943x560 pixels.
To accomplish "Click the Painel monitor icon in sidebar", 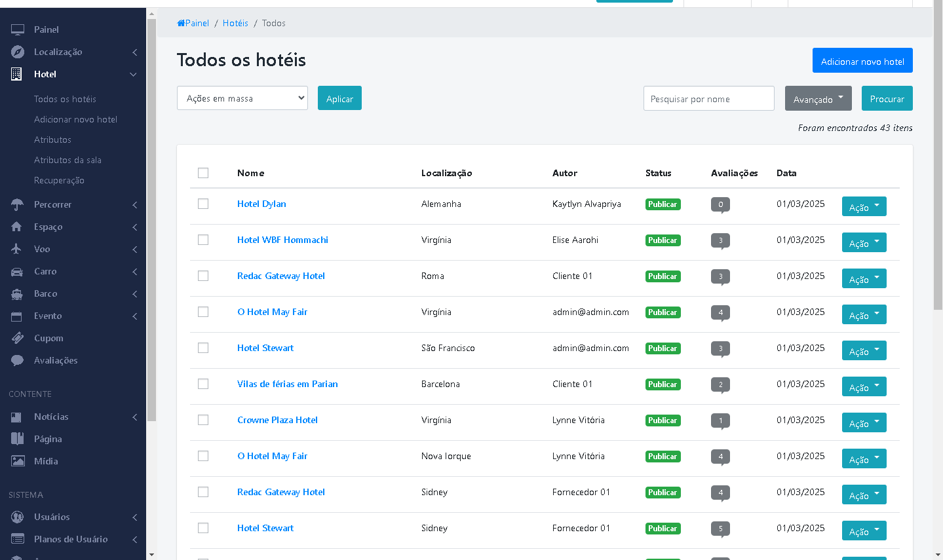I will pos(18,29).
